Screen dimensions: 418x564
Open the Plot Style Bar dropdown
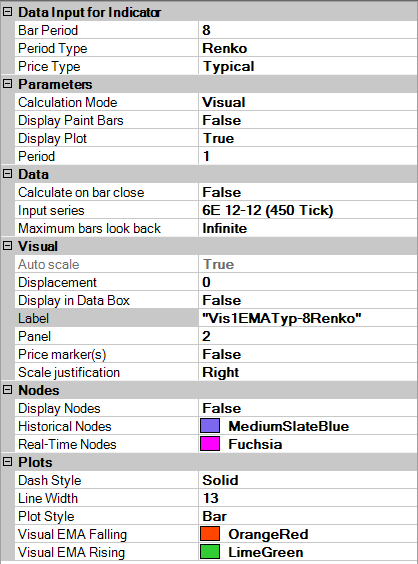(x=308, y=516)
